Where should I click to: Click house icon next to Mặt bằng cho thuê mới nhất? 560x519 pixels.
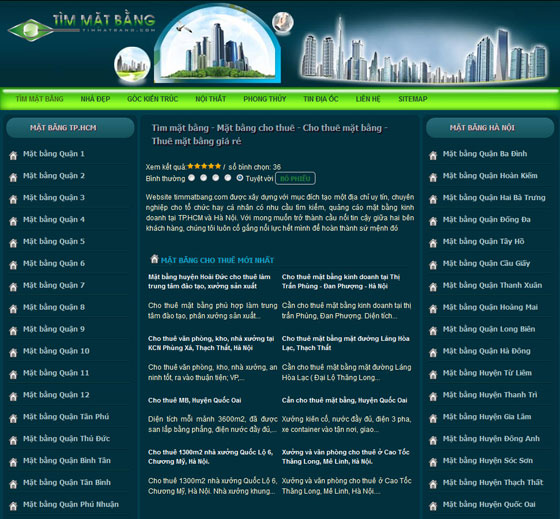154,259
